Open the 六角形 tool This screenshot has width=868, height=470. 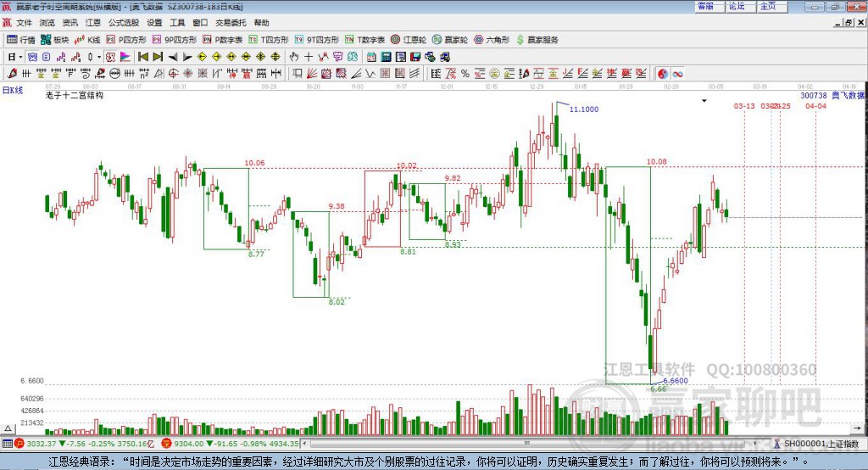(492, 40)
